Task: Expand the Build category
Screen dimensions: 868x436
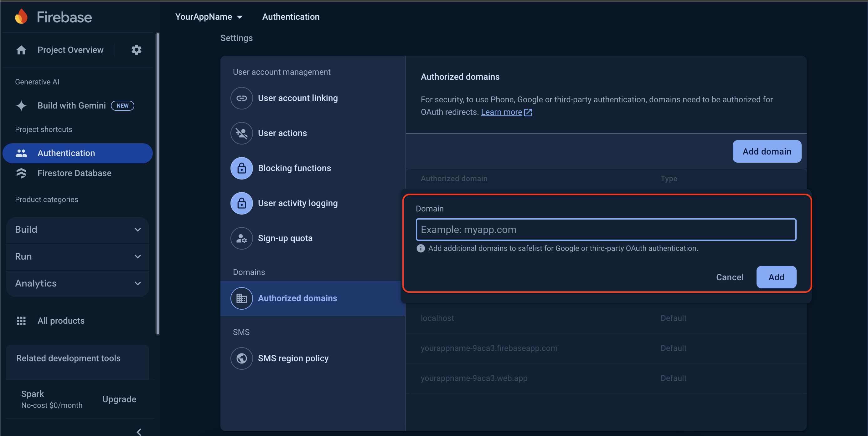Action: pyautogui.click(x=78, y=230)
